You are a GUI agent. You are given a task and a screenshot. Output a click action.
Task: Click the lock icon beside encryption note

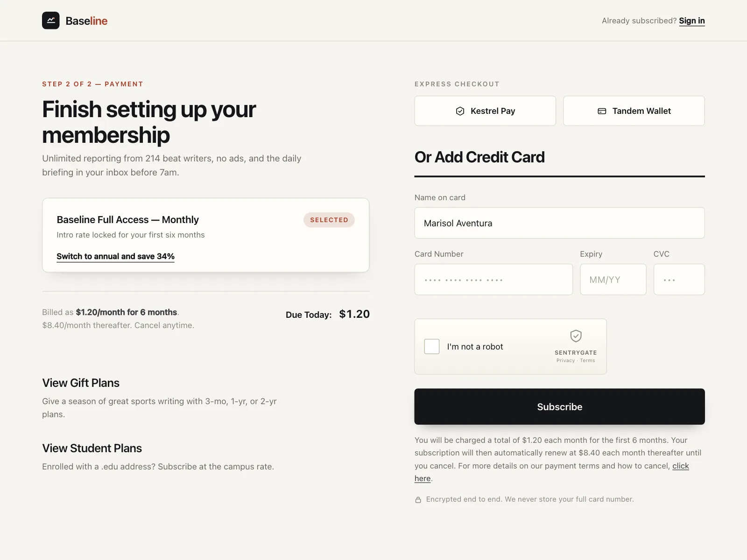click(418, 500)
